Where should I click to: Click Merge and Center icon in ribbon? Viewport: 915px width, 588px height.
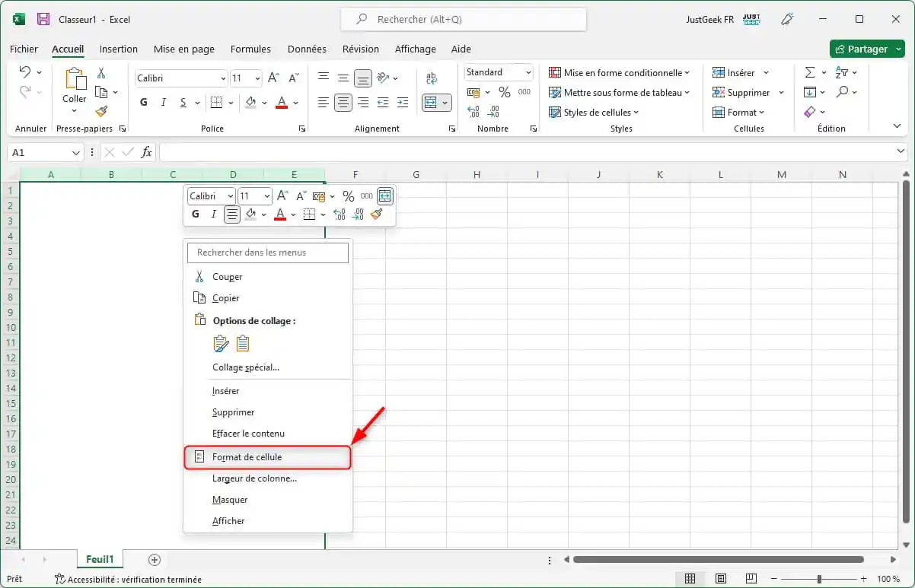tap(431, 102)
